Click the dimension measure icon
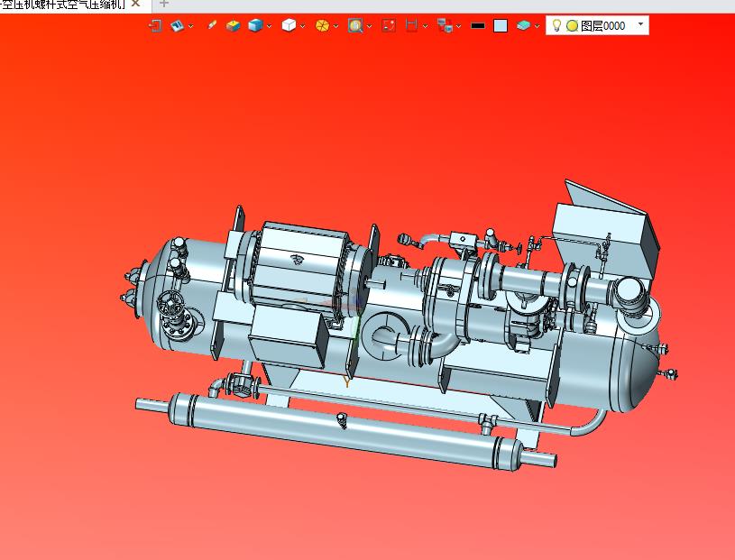The image size is (735, 560). pos(411,25)
